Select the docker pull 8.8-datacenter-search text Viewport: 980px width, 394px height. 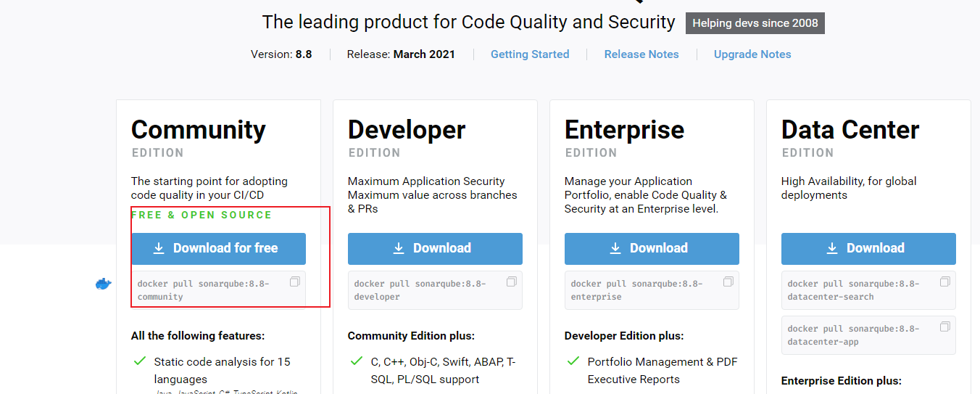pos(853,290)
